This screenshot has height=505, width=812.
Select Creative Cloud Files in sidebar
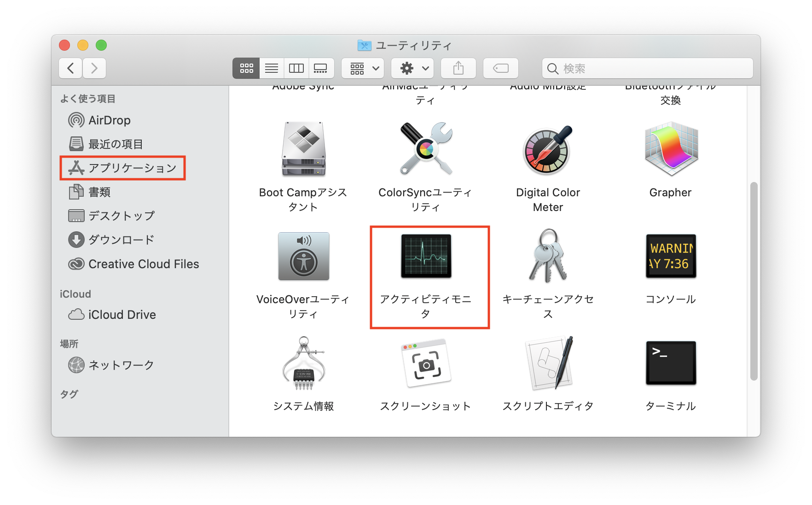133,264
